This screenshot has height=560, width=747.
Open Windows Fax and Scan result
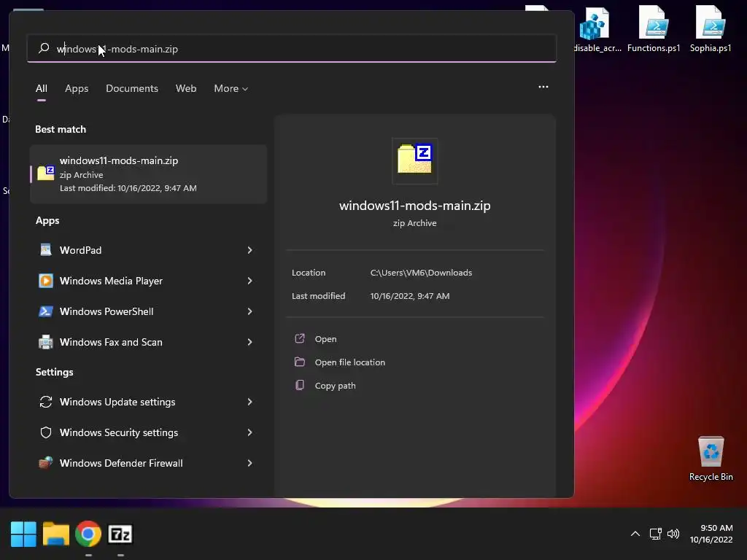click(x=148, y=342)
